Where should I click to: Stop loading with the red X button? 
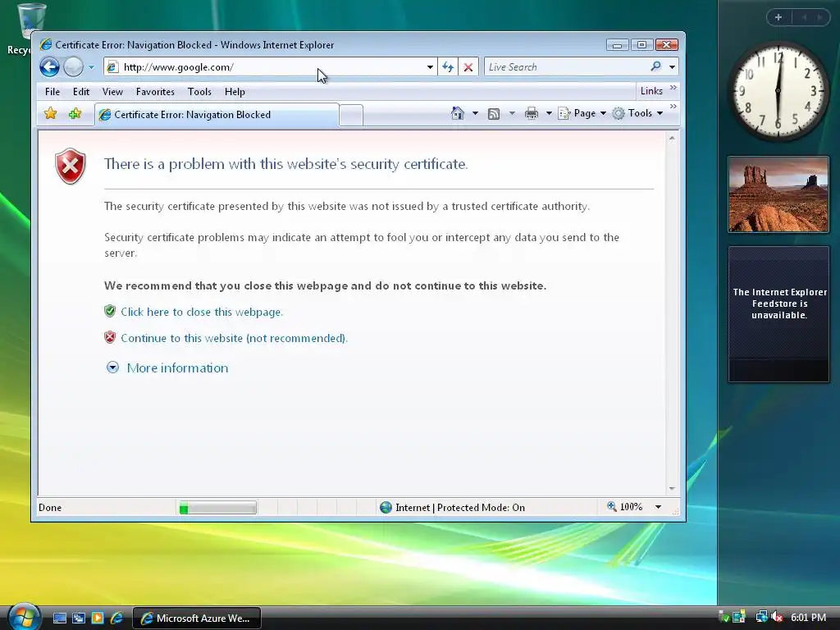click(468, 67)
